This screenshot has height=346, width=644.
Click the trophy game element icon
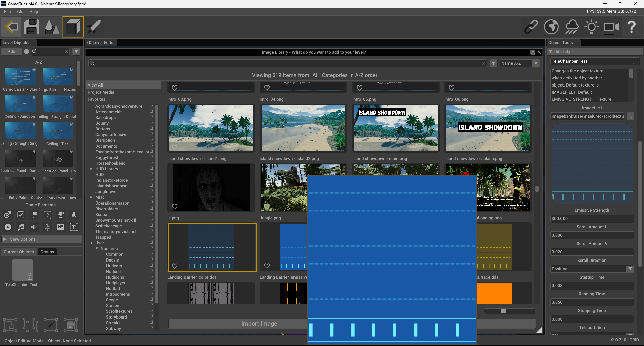point(61,215)
